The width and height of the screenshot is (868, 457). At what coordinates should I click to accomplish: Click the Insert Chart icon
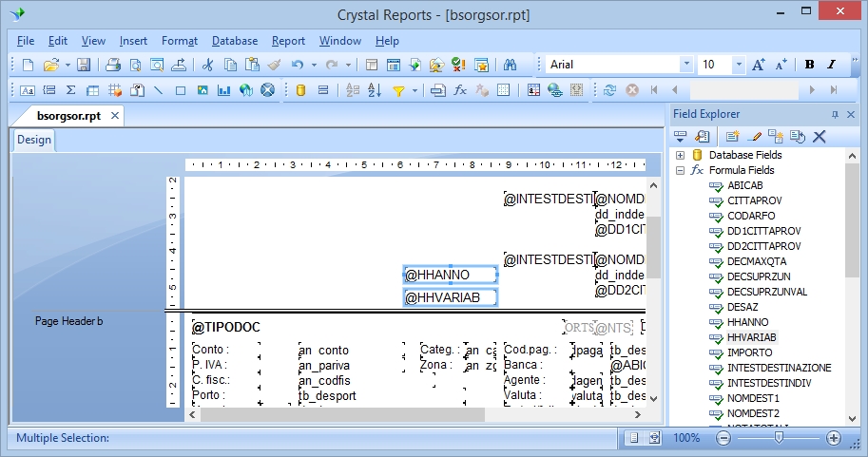[x=224, y=90]
